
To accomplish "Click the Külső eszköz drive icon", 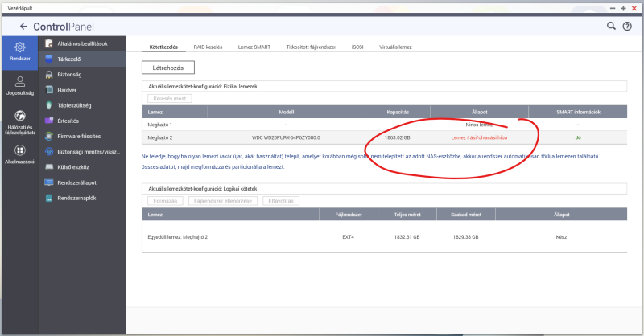I will tap(49, 167).
